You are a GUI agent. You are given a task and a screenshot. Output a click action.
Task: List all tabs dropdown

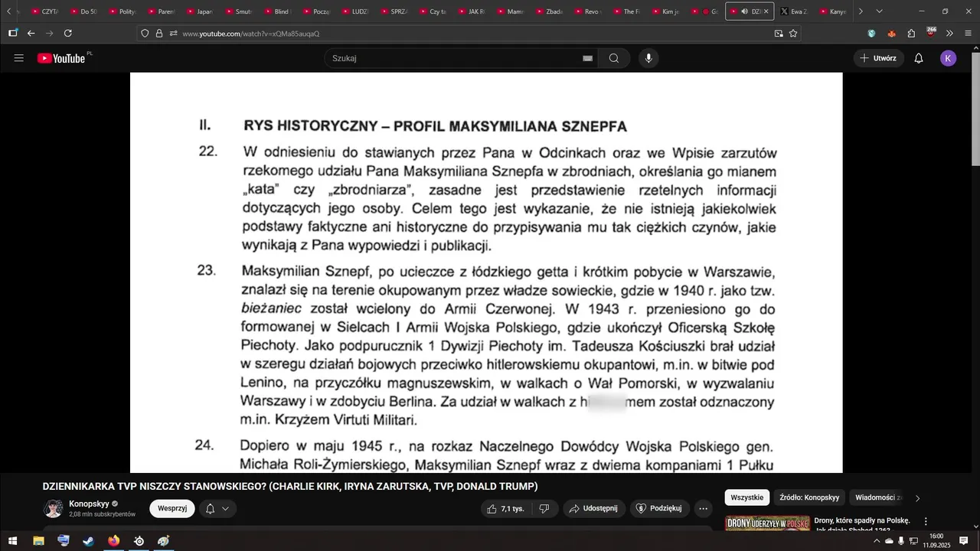pyautogui.click(x=879, y=11)
